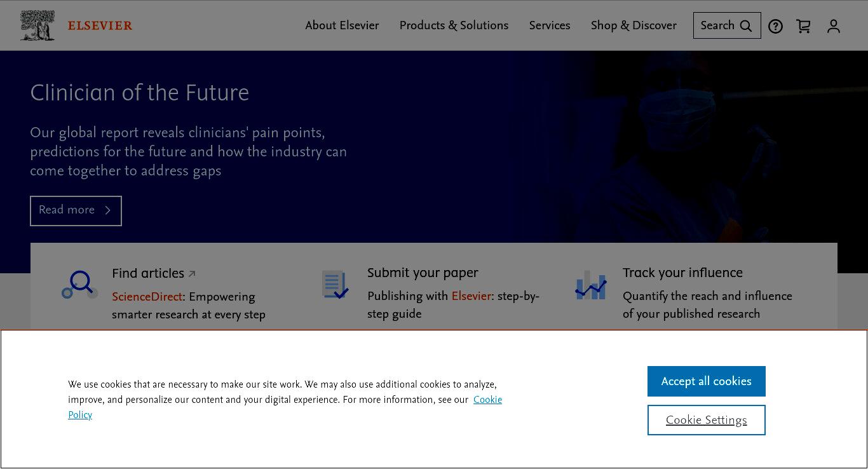Open the Services menu
Viewport: 868px width, 469px height.
[550, 25]
